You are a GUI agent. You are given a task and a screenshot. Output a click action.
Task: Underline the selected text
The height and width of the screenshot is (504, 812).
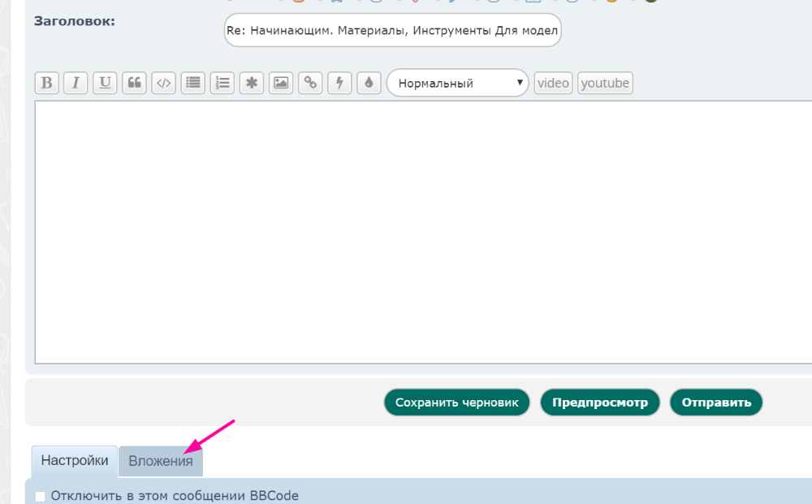point(105,83)
